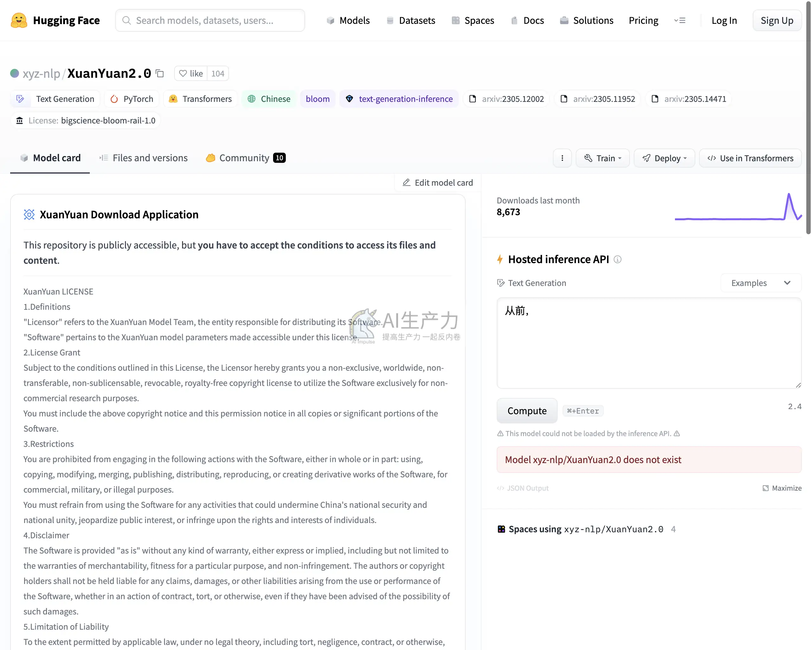Click the search models input field
812x650 pixels.
click(x=210, y=20)
